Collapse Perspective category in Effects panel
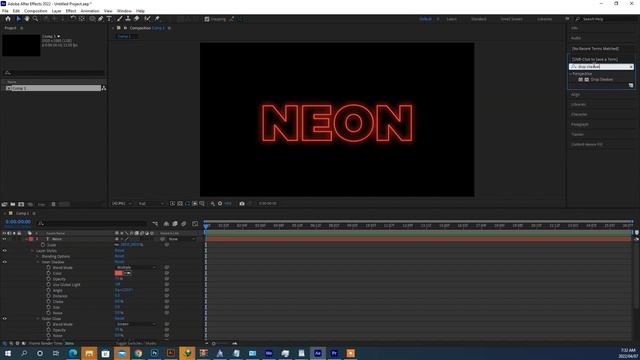 [x=571, y=74]
